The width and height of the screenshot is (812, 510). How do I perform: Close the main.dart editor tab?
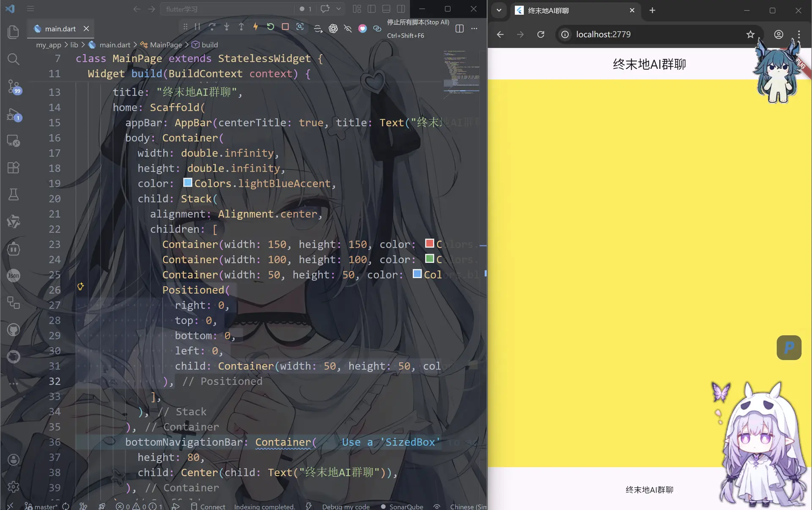(86, 28)
